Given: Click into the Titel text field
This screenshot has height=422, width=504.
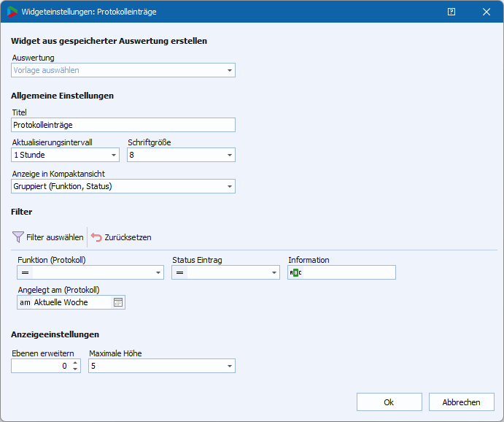Looking at the screenshot, I should (123, 125).
